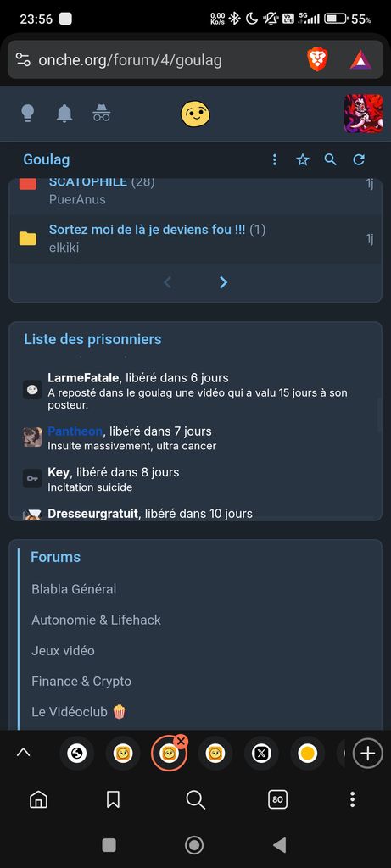Expand the tab strip with chevron-up
The image size is (391, 868).
23,753
